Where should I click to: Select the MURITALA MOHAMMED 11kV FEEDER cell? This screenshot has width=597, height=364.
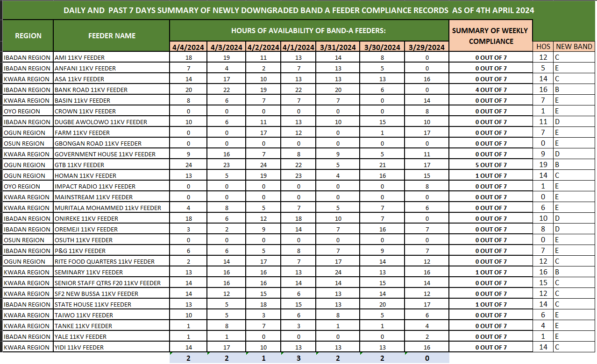click(x=112, y=208)
